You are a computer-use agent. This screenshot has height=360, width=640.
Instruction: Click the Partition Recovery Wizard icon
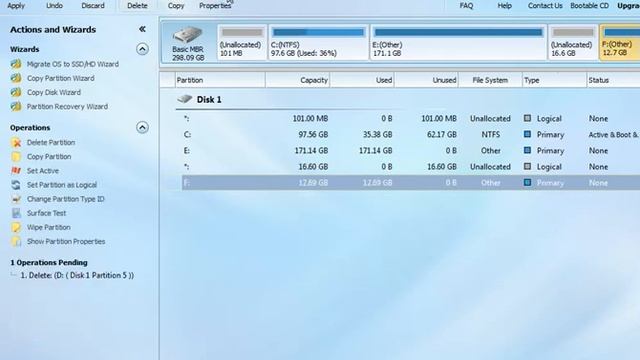point(16,107)
